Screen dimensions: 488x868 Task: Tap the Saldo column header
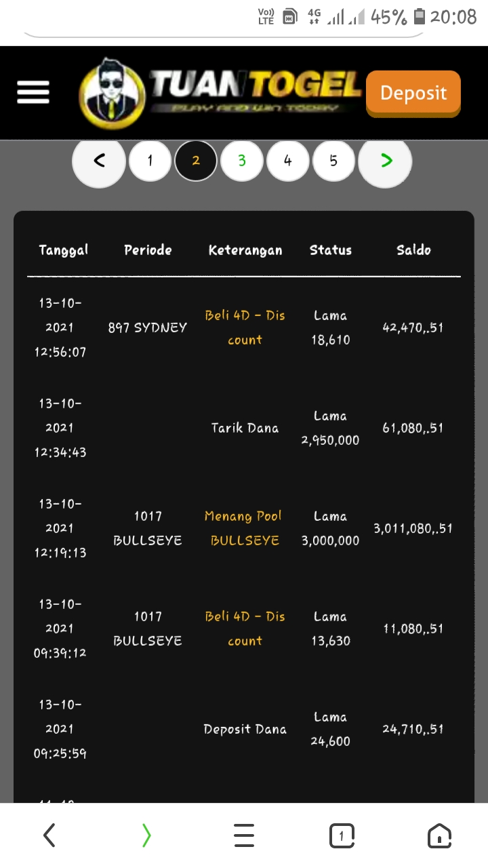click(413, 250)
